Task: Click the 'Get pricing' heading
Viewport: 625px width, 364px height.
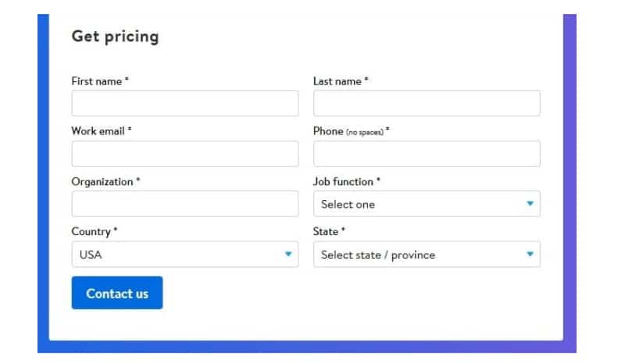Action: (115, 37)
